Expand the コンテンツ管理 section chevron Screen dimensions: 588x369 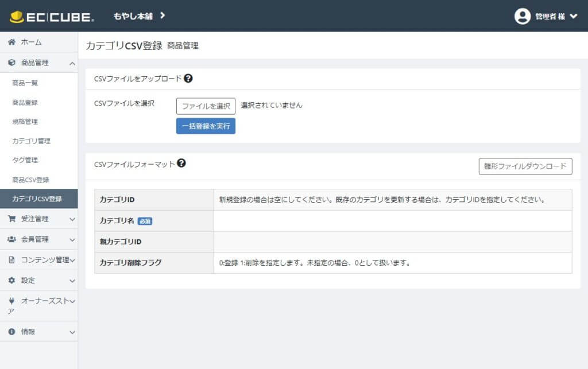pos(72,260)
